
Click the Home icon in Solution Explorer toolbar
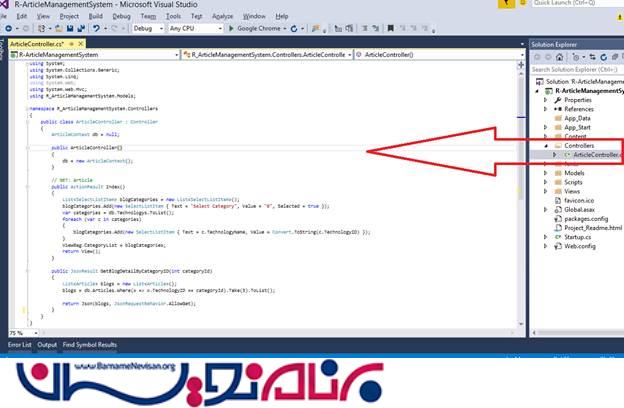pyautogui.click(x=560, y=57)
